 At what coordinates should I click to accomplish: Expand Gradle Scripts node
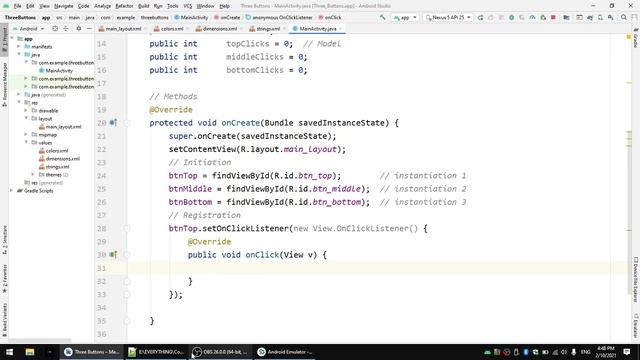11,190
